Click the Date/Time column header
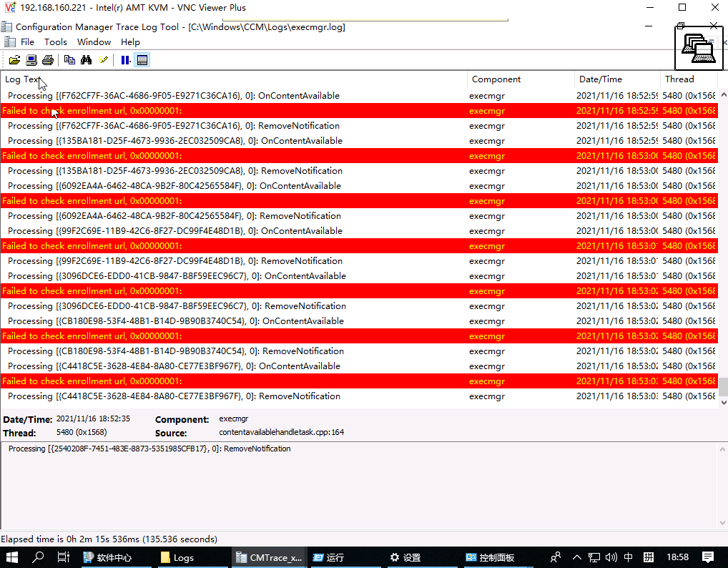728x568 pixels. point(617,79)
